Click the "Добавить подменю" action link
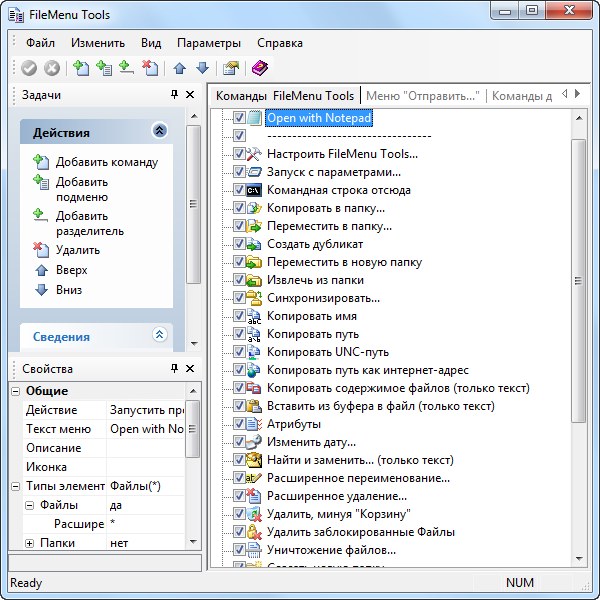 point(82,189)
